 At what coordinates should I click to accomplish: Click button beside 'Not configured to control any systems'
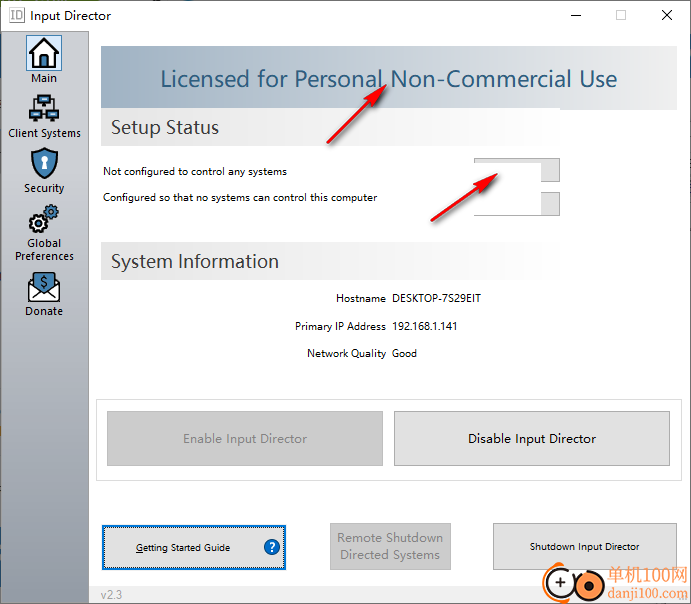(517, 170)
